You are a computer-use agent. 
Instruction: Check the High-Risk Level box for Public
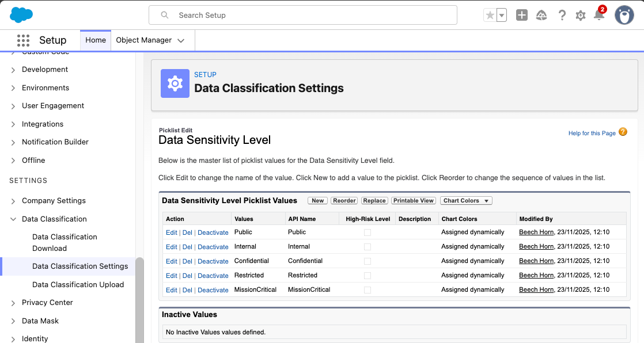pyautogui.click(x=367, y=232)
